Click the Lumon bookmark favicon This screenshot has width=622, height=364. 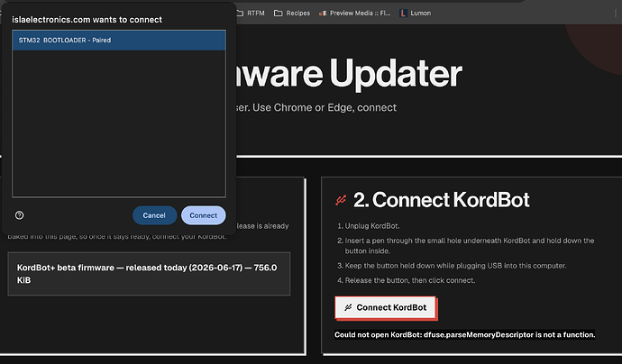click(x=404, y=14)
